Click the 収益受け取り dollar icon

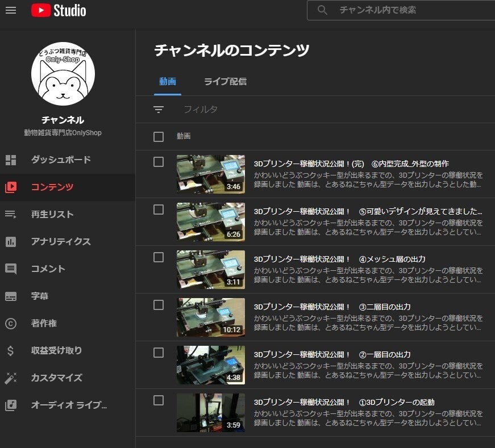coord(11,351)
